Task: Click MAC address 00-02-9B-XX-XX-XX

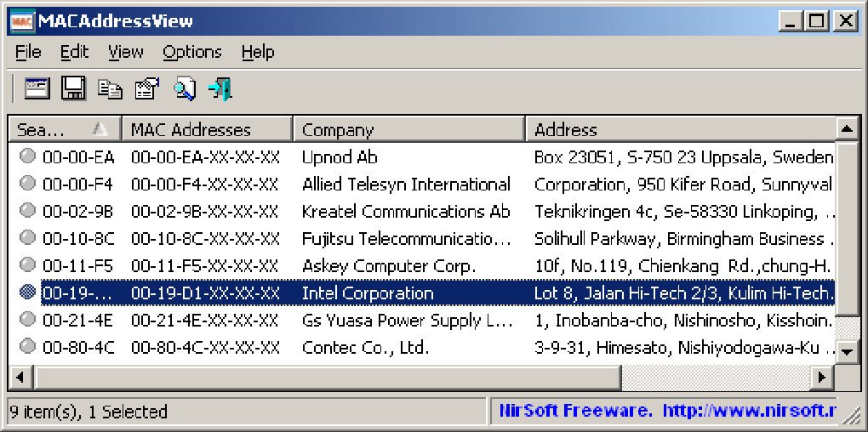Action: coord(205,211)
